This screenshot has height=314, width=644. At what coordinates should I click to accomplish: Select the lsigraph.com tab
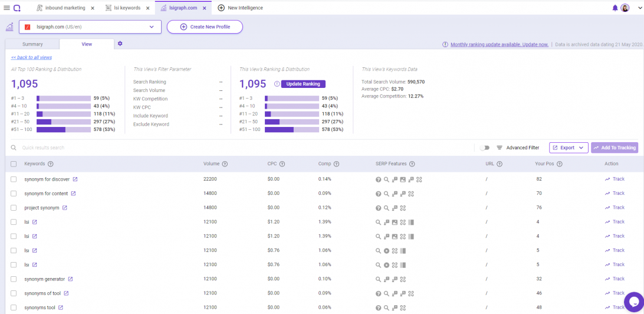[x=183, y=8]
